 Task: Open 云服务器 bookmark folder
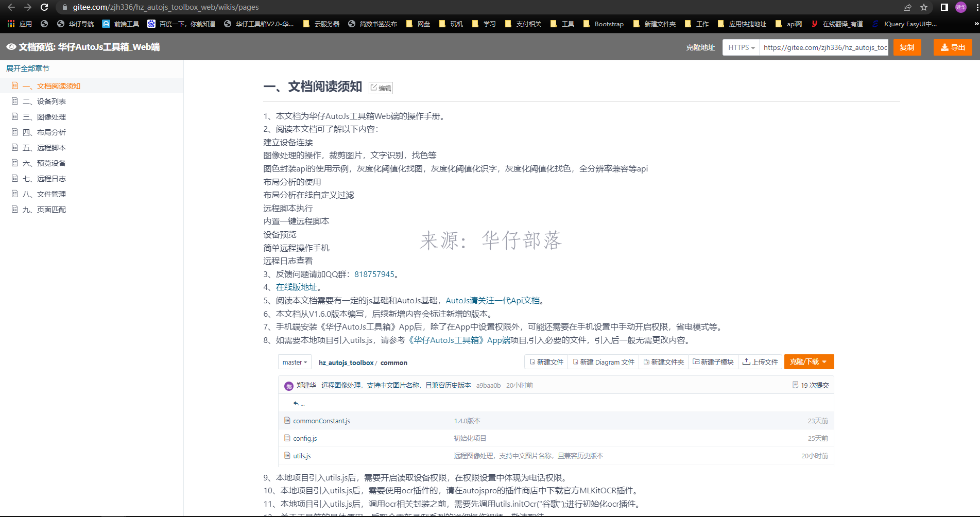click(x=321, y=24)
